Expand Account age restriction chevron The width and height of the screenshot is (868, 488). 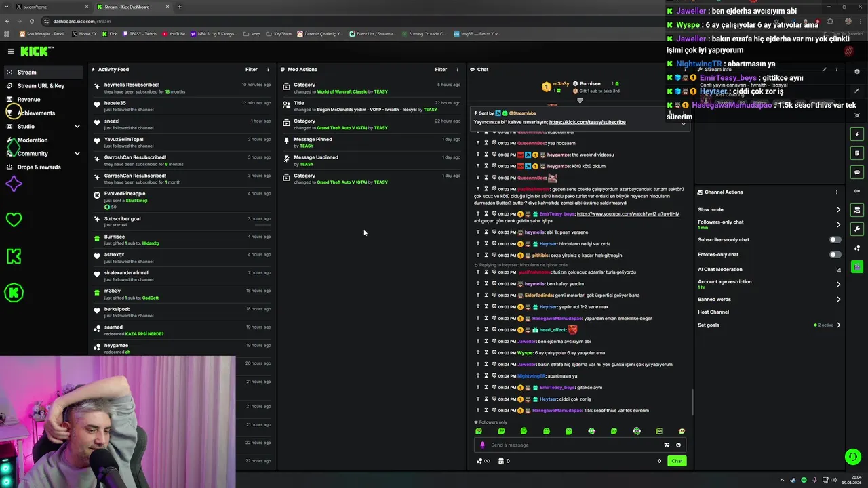tap(838, 284)
